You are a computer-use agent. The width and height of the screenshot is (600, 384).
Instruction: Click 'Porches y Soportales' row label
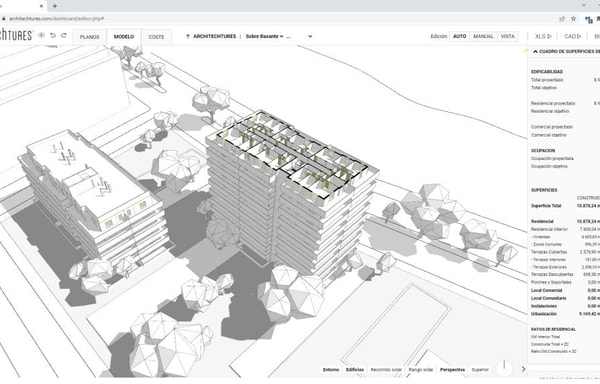click(x=551, y=282)
